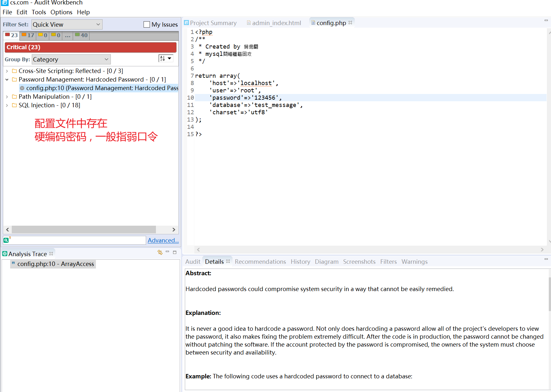Screen dimensions: 551x392
Task: Click the Critical (23) header bar
Action: click(x=91, y=47)
